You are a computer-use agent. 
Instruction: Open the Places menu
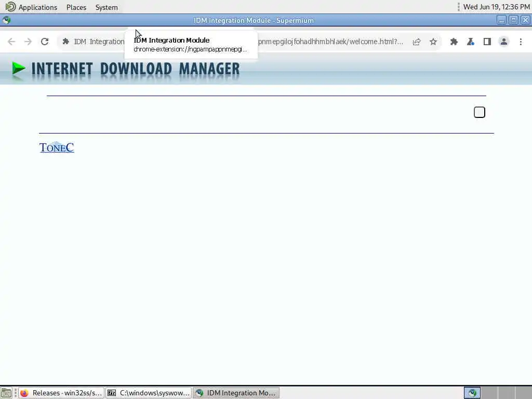coord(76,7)
